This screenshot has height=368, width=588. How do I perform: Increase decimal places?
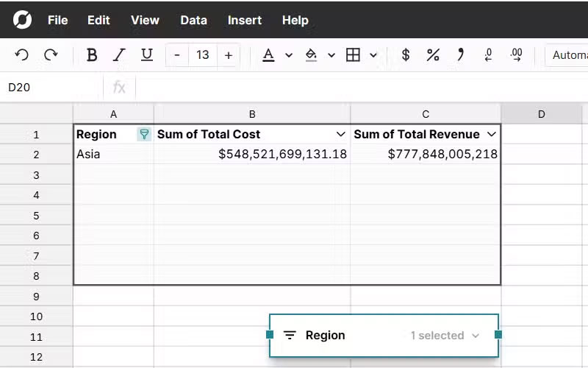pyautogui.click(x=517, y=55)
